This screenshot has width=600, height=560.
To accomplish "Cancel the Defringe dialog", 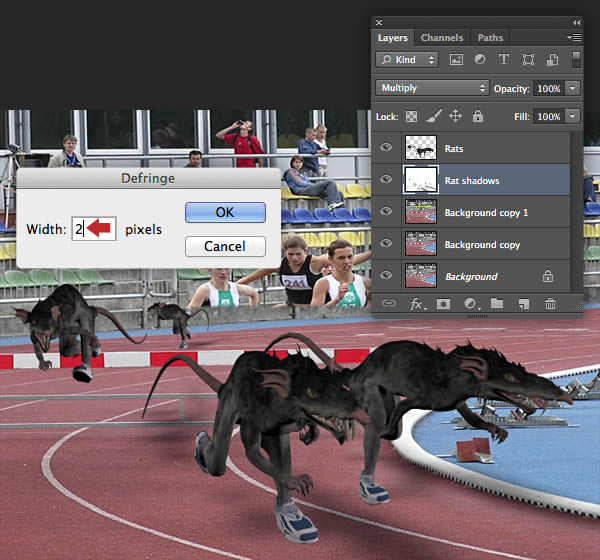I will tap(225, 246).
